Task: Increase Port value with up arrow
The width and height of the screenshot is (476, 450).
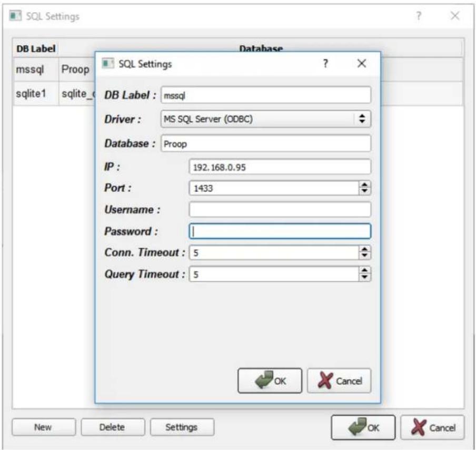Action: tap(364, 184)
